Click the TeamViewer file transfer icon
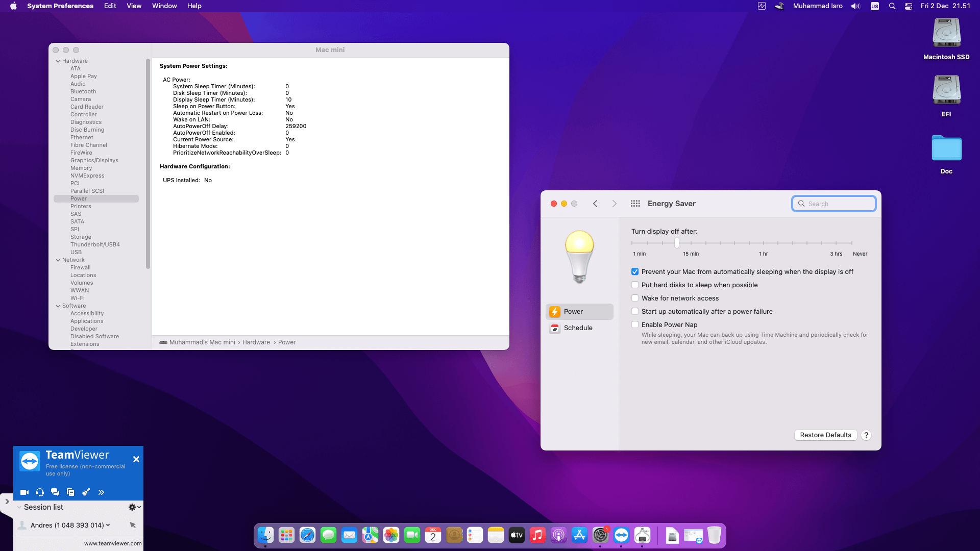980x551 pixels. click(x=70, y=492)
